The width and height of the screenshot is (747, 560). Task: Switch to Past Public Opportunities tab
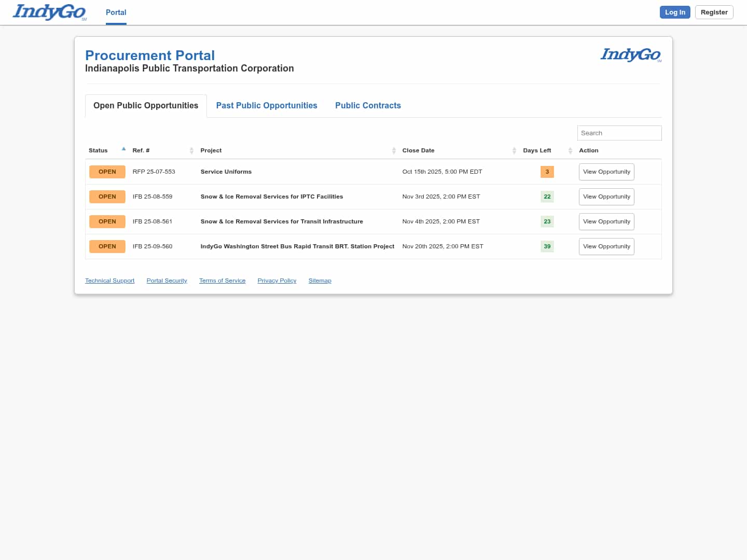[x=267, y=106]
